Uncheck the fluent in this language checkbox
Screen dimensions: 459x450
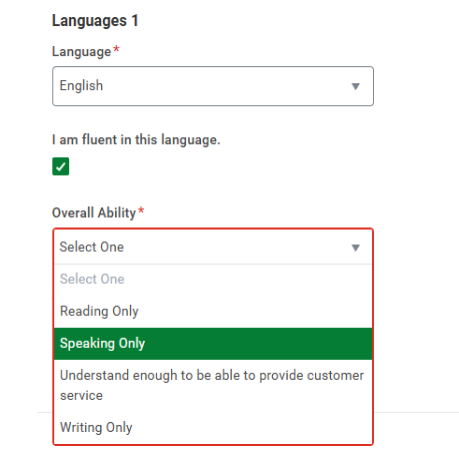click(x=61, y=166)
